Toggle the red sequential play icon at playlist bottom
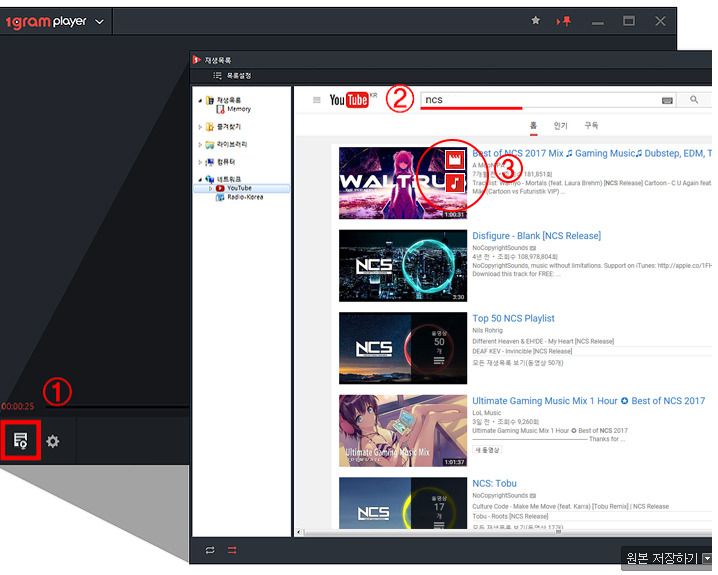718x575 pixels. (x=232, y=550)
